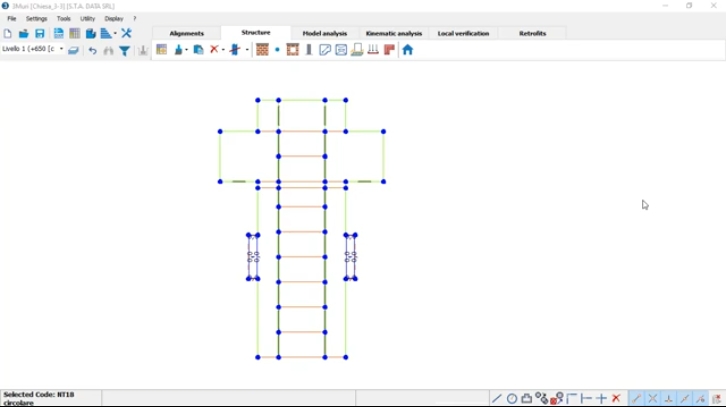This screenshot has width=726, height=407.
Task: Click the materials table icon in Structure toolbar
Action: tap(162, 50)
